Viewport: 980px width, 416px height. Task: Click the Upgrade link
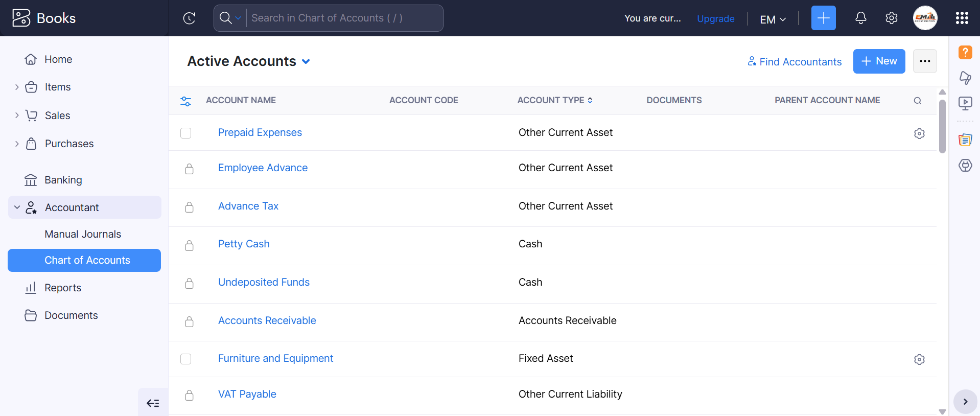(x=716, y=19)
